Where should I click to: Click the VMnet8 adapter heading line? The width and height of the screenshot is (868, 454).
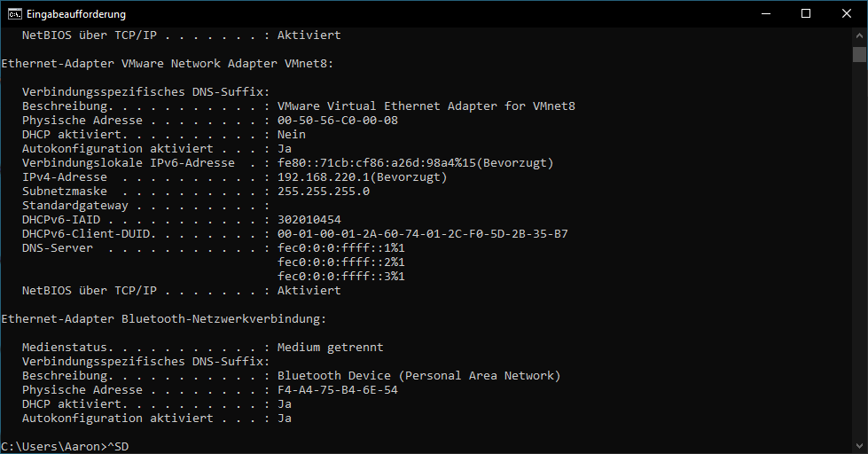(168, 64)
